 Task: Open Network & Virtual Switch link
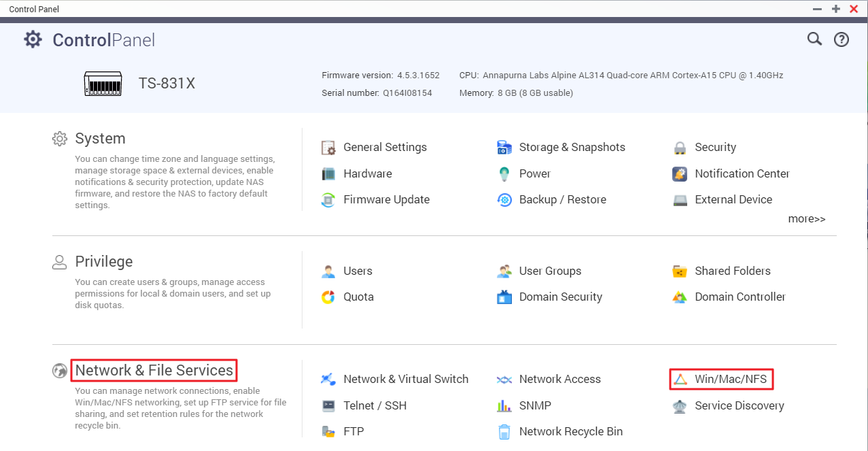tap(406, 380)
